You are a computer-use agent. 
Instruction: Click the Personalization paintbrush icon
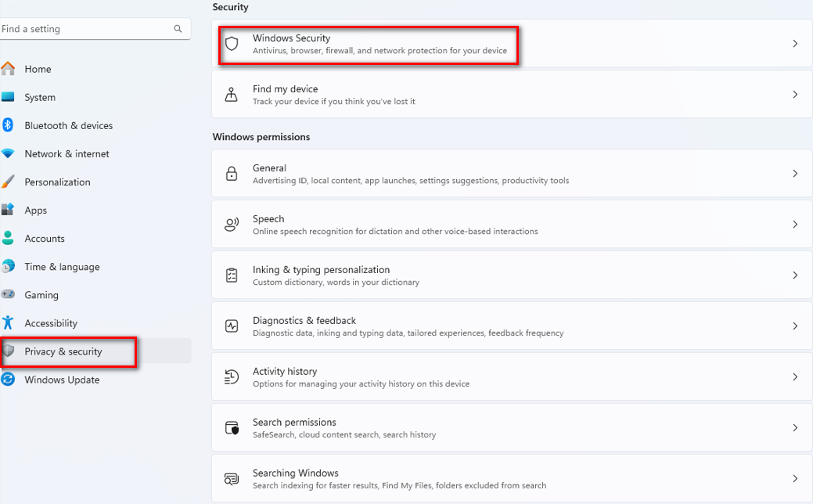click(x=8, y=182)
